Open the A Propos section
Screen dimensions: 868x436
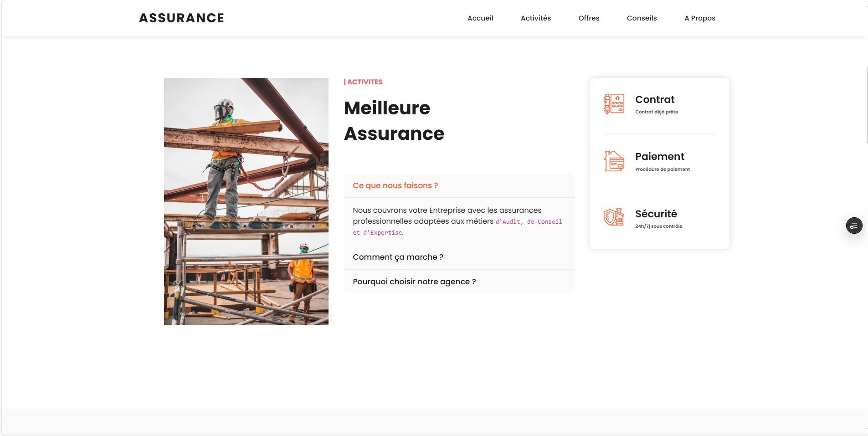pyautogui.click(x=700, y=18)
